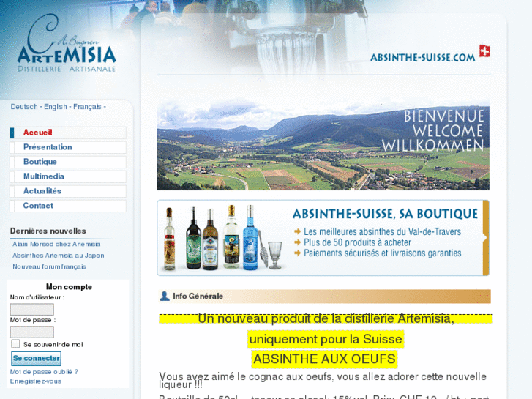Click 'Paiements sécurisés et livraisons garanties' line
Image resolution: width=532 pixels, height=399 pixels.
(x=383, y=253)
